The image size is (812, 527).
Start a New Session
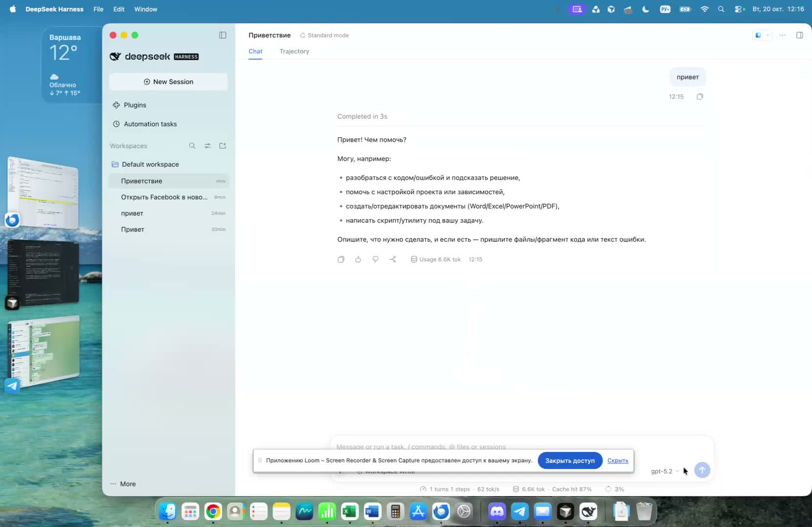pyautogui.click(x=168, y=82)
